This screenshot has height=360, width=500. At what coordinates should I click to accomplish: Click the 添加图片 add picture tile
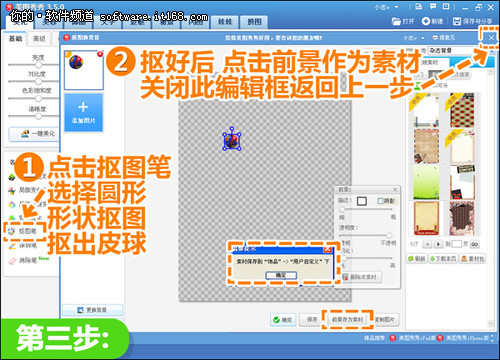click(x=83, y=112)
